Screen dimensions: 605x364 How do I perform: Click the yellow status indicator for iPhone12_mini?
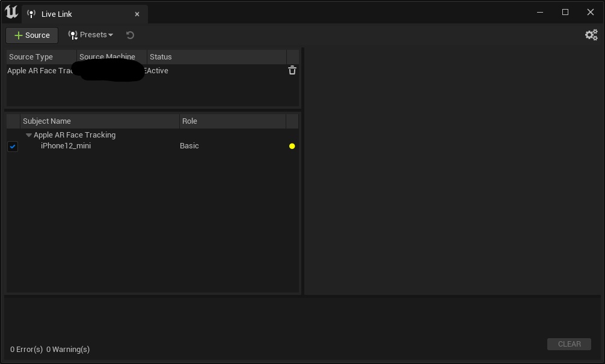(x=292, y=146)
